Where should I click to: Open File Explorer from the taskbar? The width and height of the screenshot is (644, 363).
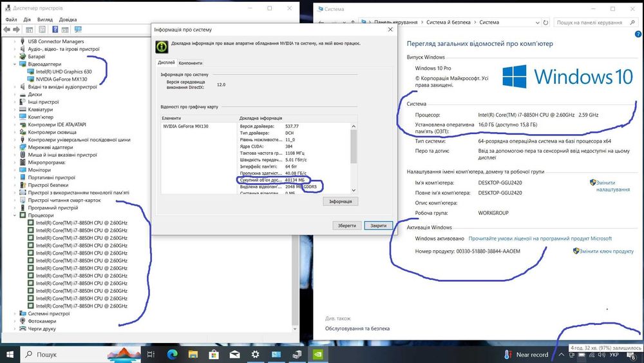[193, 355]
